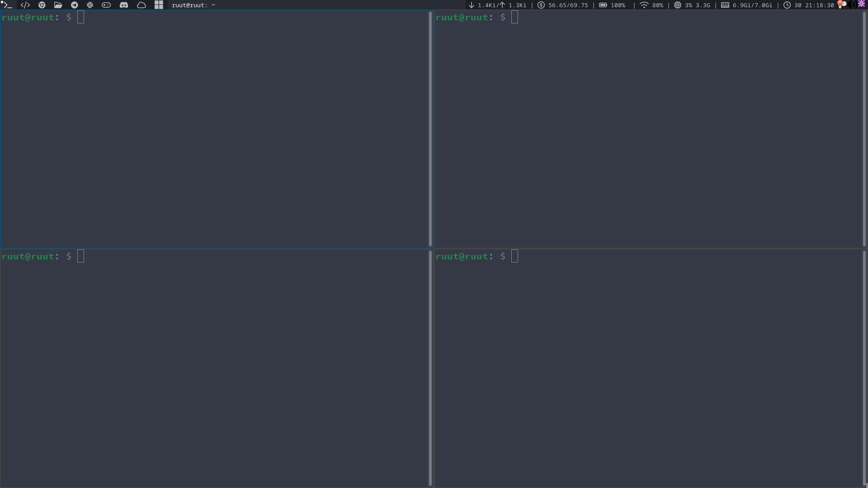Click the clock showing 21:18:30

click(809, 5)
